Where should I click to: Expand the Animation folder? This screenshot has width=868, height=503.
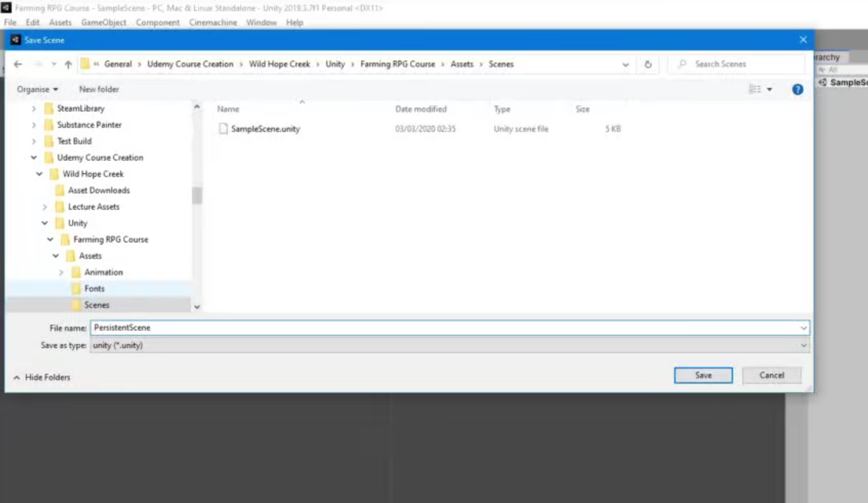[x=61, y=272]
